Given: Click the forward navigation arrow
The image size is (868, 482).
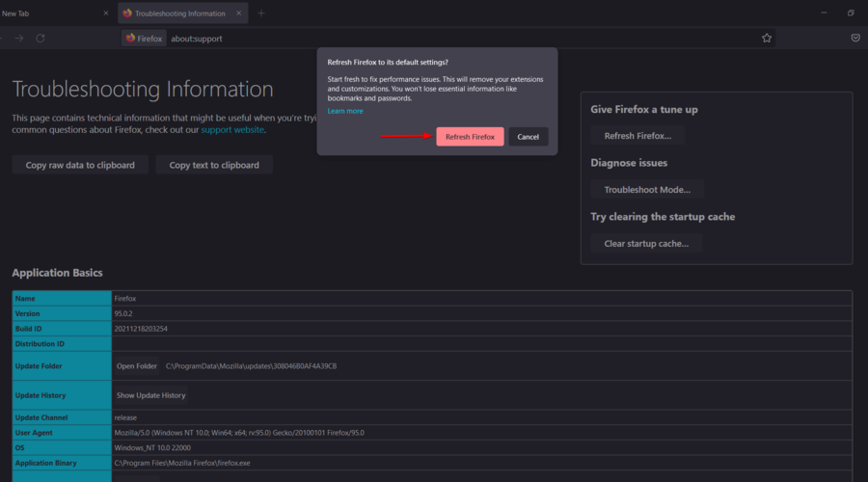Looking at the screenshot, I should click(19, 39).
